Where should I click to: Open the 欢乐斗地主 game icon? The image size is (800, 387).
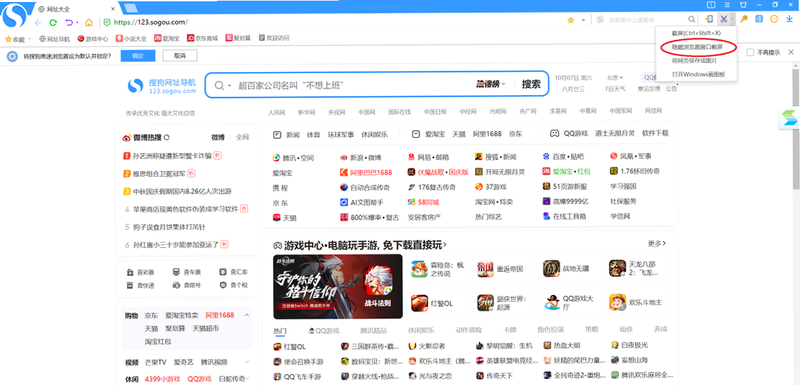tap(617, 302)
